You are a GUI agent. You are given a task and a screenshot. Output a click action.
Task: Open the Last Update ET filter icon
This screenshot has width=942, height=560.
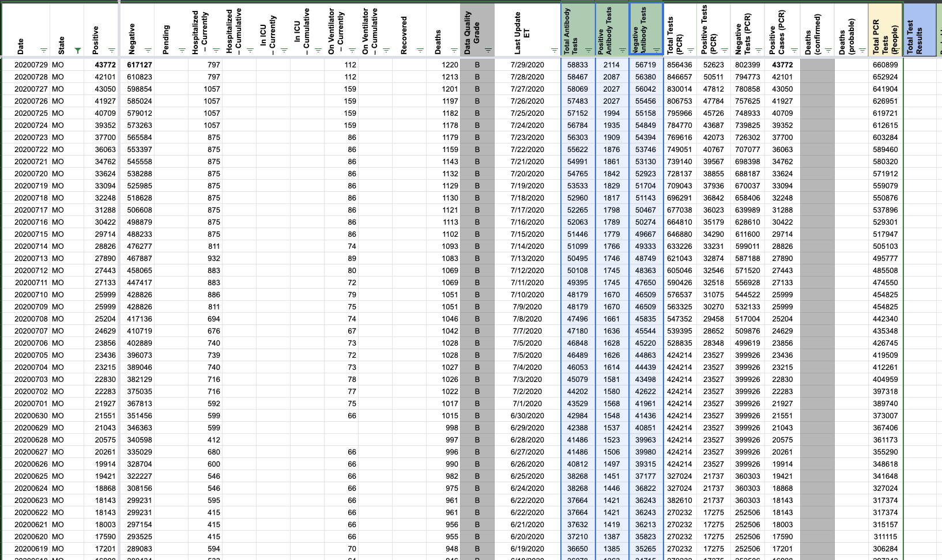(x=554, y=51)
